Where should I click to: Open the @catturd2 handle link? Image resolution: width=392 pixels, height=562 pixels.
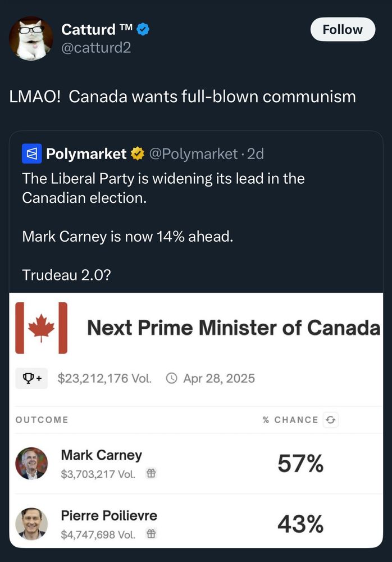tap(95, 48)
